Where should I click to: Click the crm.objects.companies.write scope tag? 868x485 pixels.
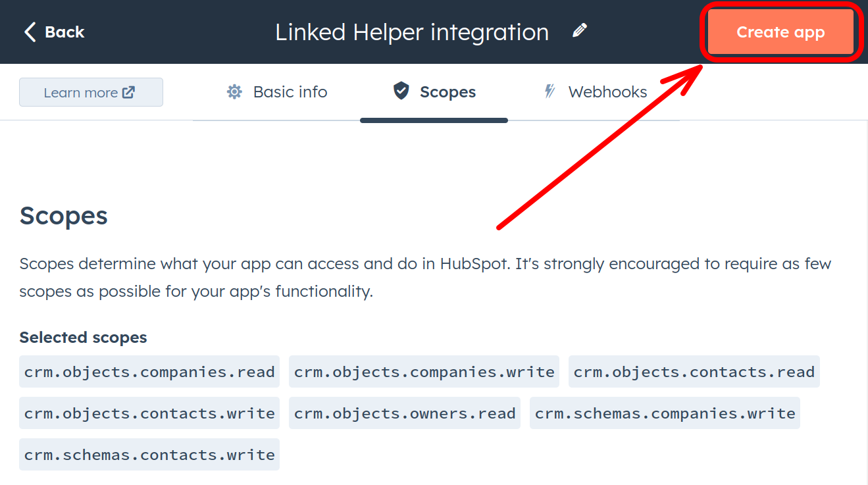pyautogui.click(x=424, y=372)
